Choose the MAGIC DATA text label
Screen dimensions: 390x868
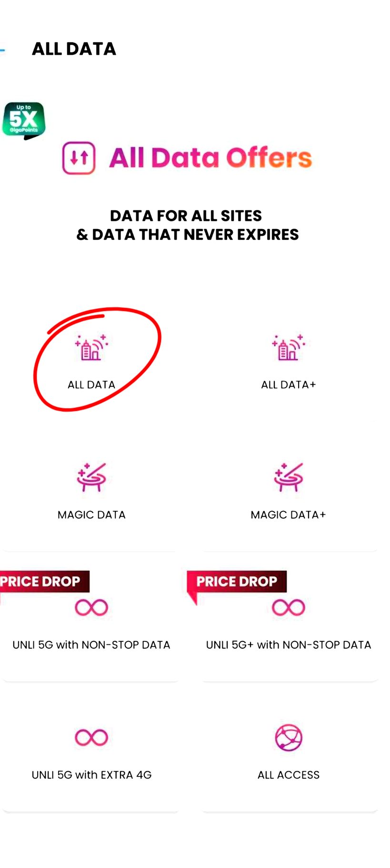[x=91, y=515]
